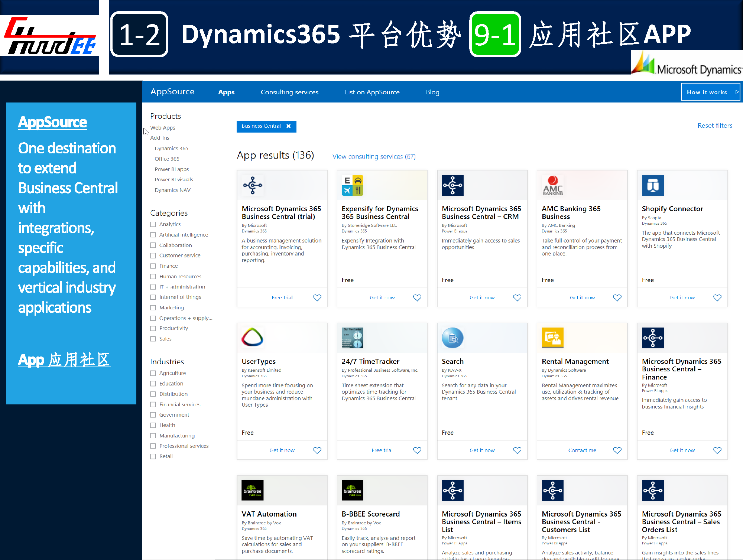Click the Search app magnifier icon

coord(452,338)
